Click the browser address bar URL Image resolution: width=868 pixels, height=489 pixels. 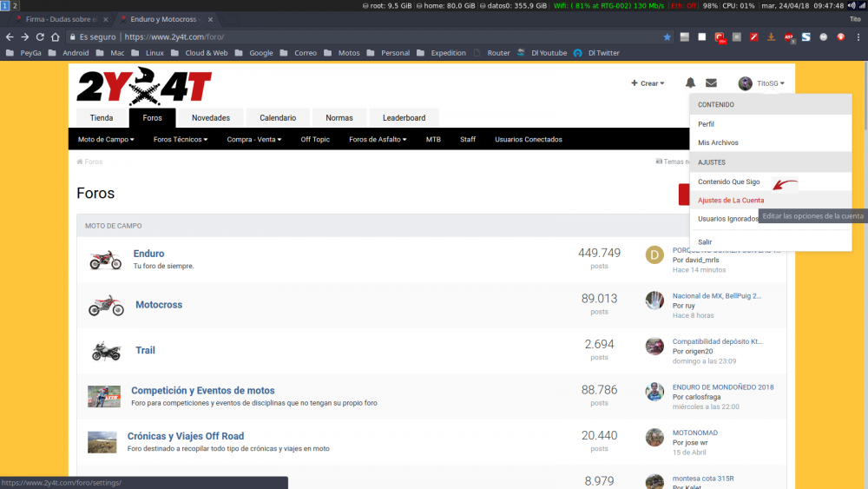(174, 36)
